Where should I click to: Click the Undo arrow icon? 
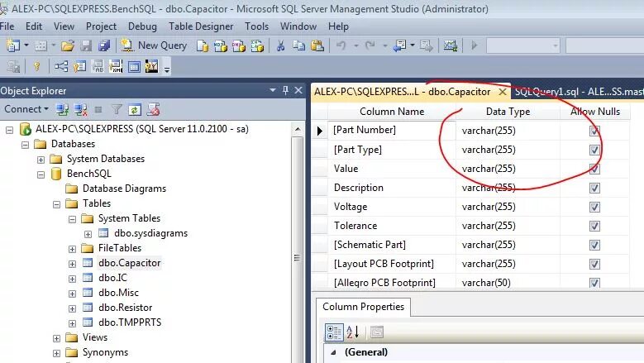point(341,45)
